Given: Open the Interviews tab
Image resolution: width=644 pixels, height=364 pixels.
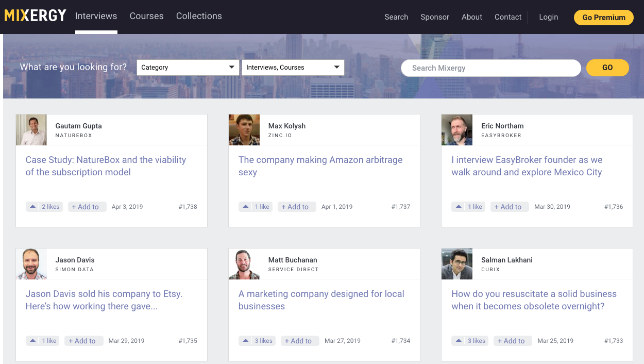Looking at the screenshot, I should [96, 16].
